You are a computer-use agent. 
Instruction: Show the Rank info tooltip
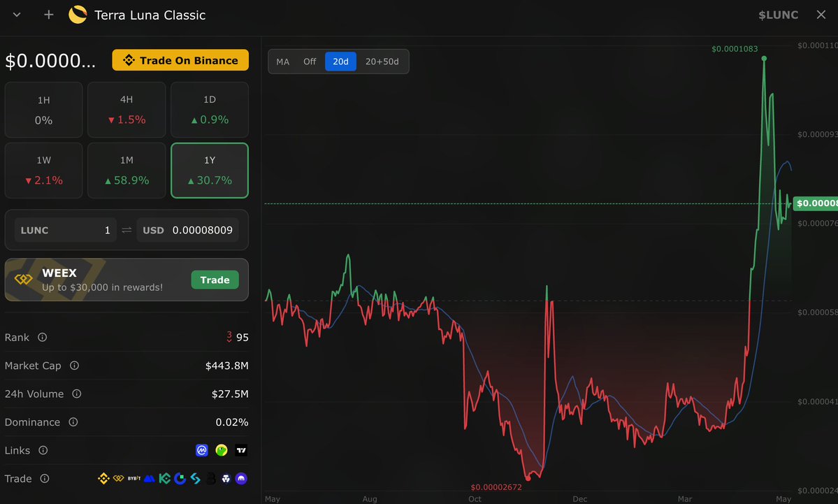(42, 337)
